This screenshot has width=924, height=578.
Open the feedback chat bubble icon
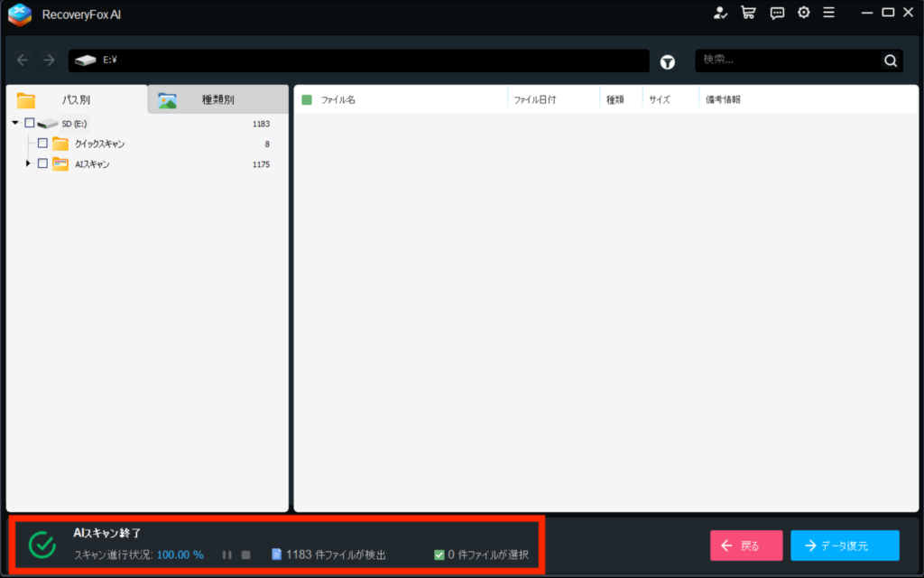click(777, 13)
